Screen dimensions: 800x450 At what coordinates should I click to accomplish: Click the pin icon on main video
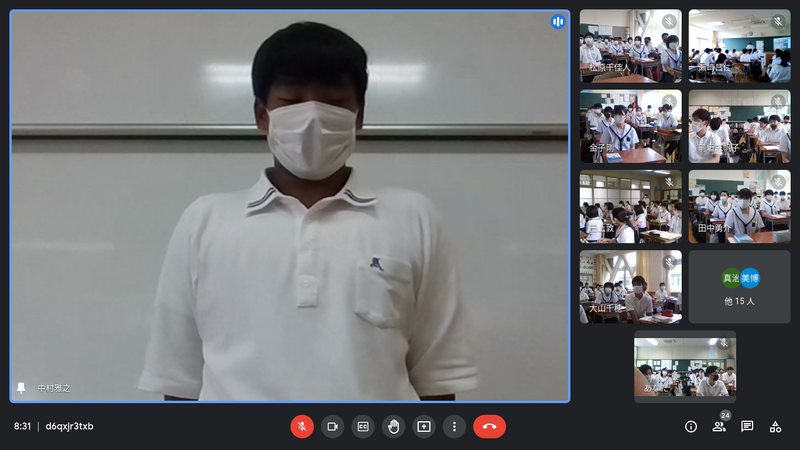[21, 388]
